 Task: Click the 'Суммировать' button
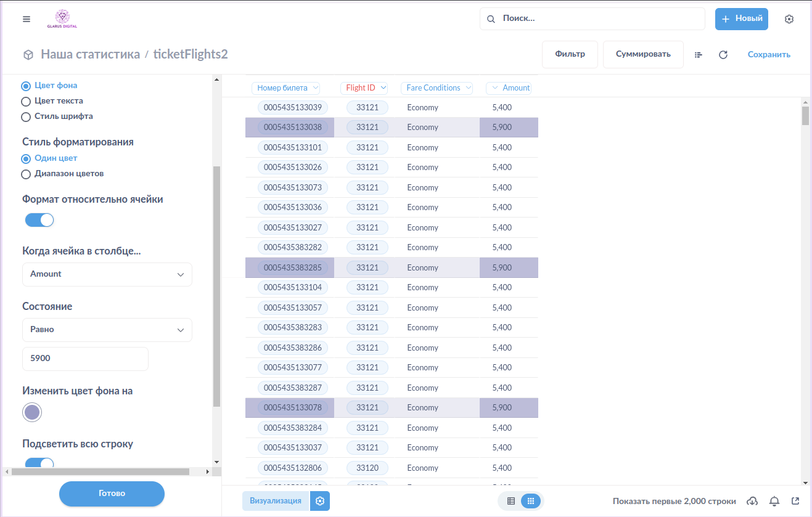pos(642,54)
